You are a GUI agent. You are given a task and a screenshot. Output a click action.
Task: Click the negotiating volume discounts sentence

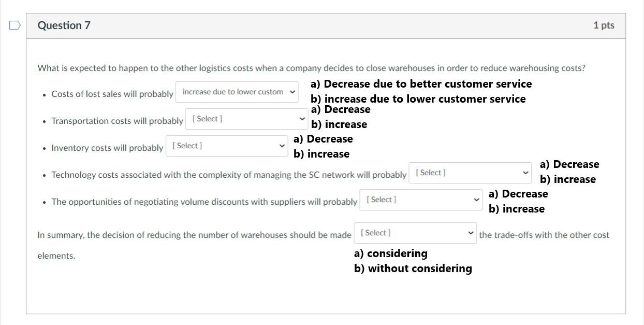[x=204, y=202]
